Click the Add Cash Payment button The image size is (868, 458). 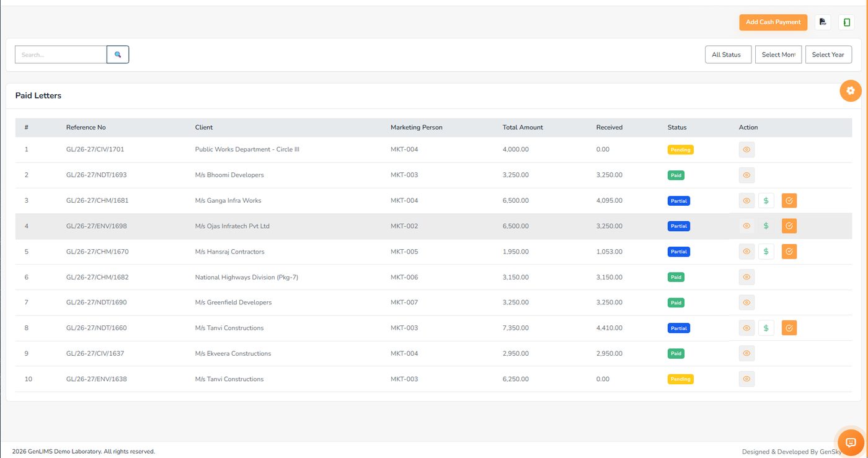[773, 22]
